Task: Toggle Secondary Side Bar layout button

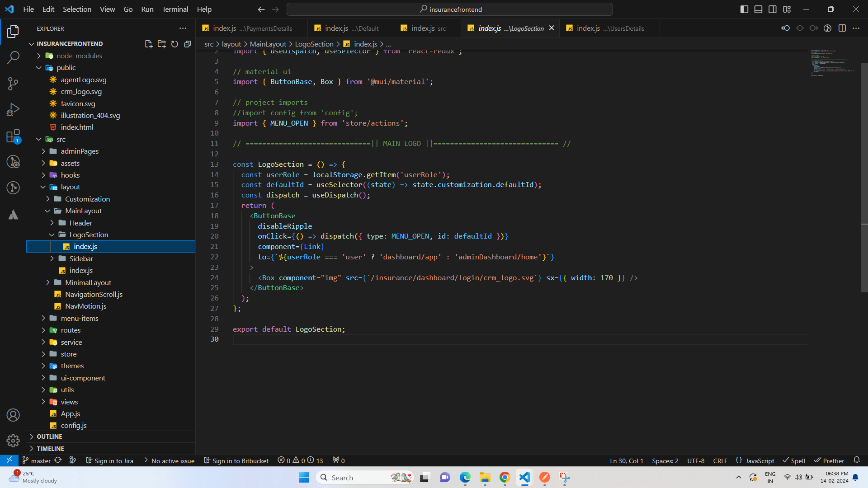Action: point(773,9)
